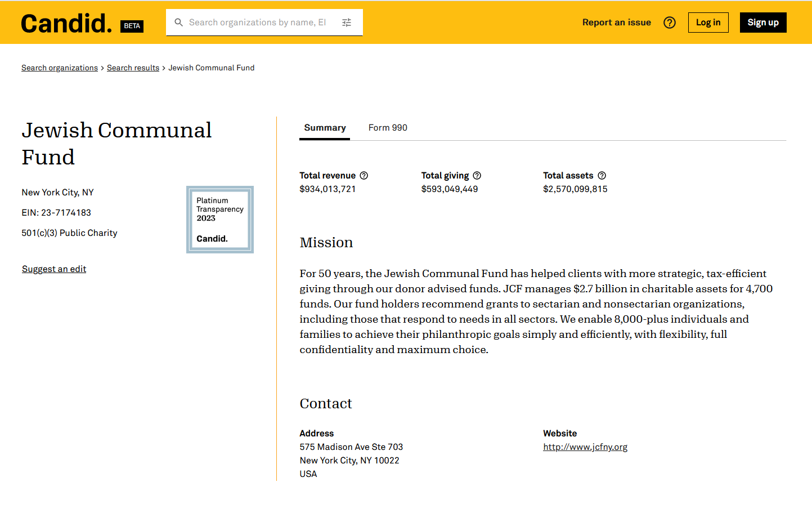This screenshot has height=513, width=812.
Task: Click the Sign up button
Action: [x=763, y=23]
